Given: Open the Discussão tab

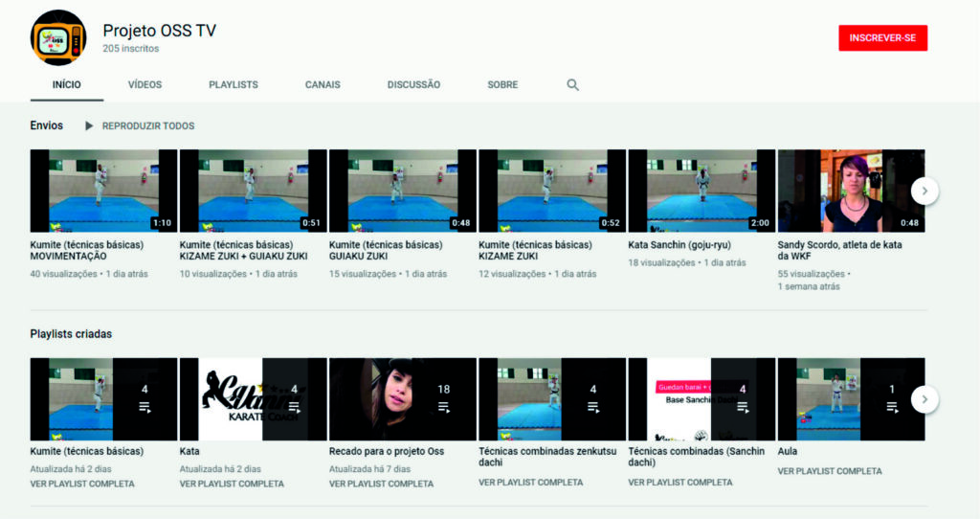Looking at the screenshot, I should coord(413,84).
